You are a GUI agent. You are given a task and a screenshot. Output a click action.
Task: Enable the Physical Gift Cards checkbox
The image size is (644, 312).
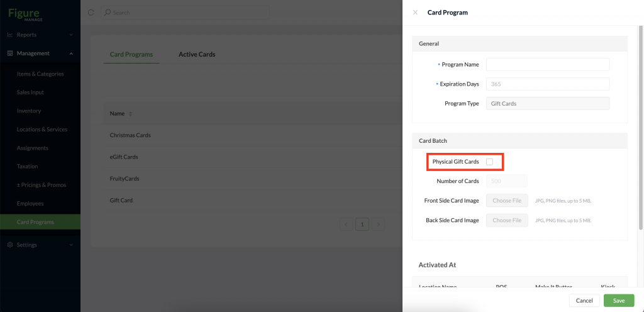[x=489, y=162]
